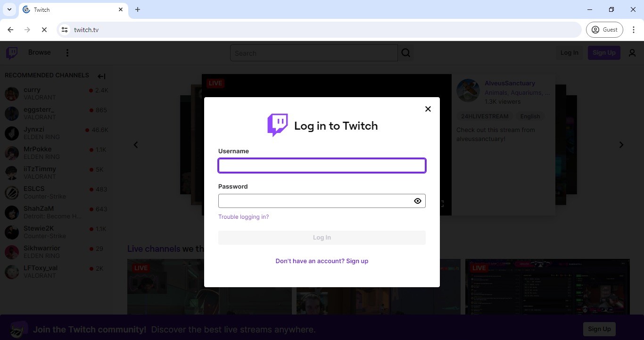Image resolution: width=644 pixels, height=340 pixels.
Task: Click Jynxzi's avatar in Recommended Channels
Action: (11, 133)
